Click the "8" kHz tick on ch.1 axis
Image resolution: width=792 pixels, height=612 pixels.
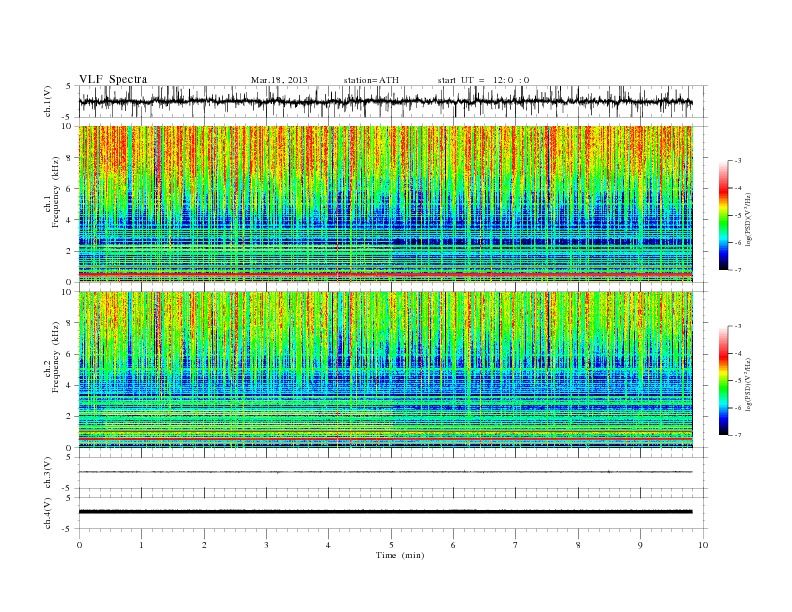coord(70,158)
